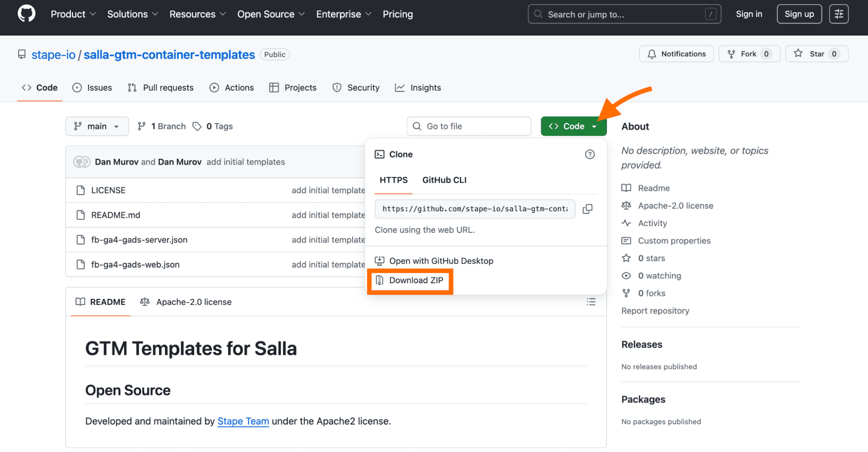Select the HTTPS clone tab

[393, 180]
